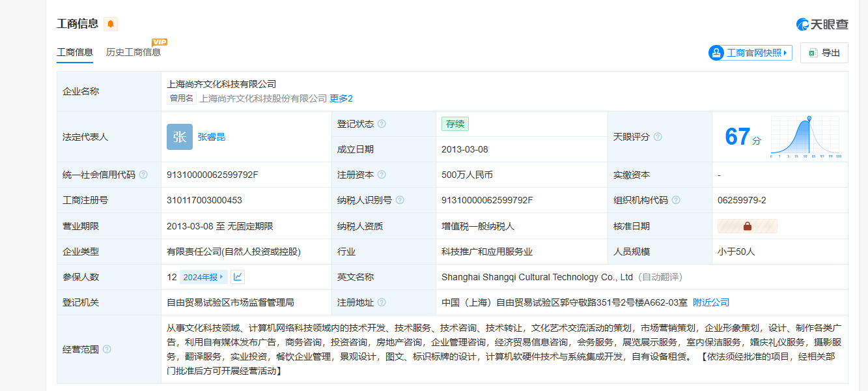Click help icon beside 组织机构代码
This screenshot has height=391, width=868.
tap(676, 200)
